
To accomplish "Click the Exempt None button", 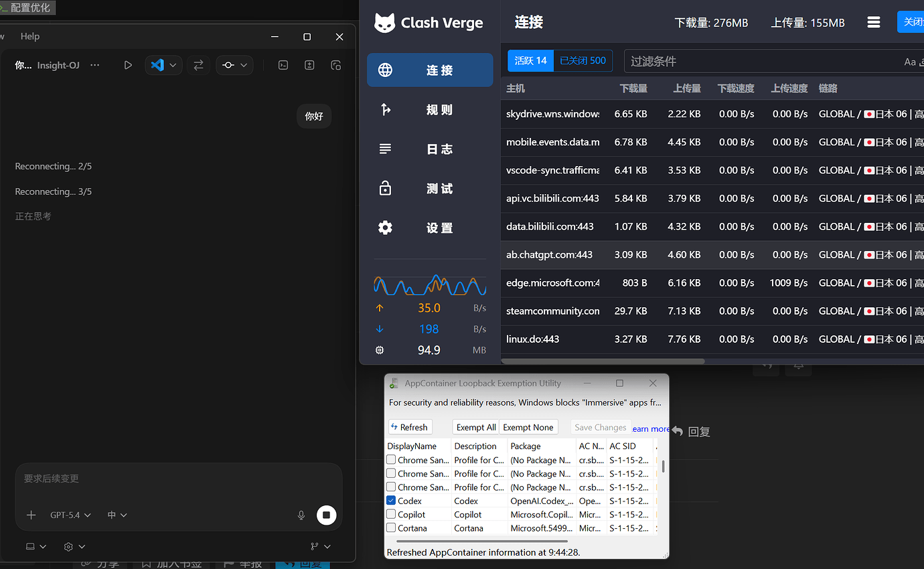I will (x=528, y=427).
